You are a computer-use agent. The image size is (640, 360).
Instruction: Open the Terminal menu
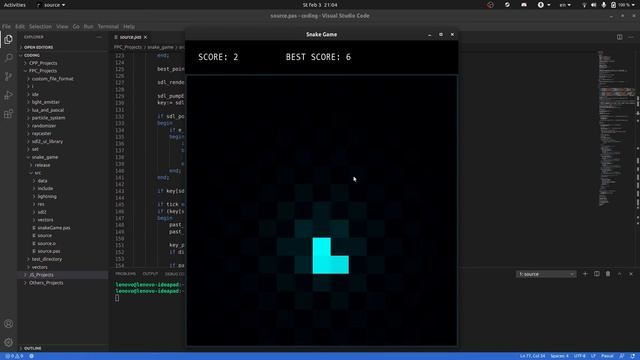point(108,27)
